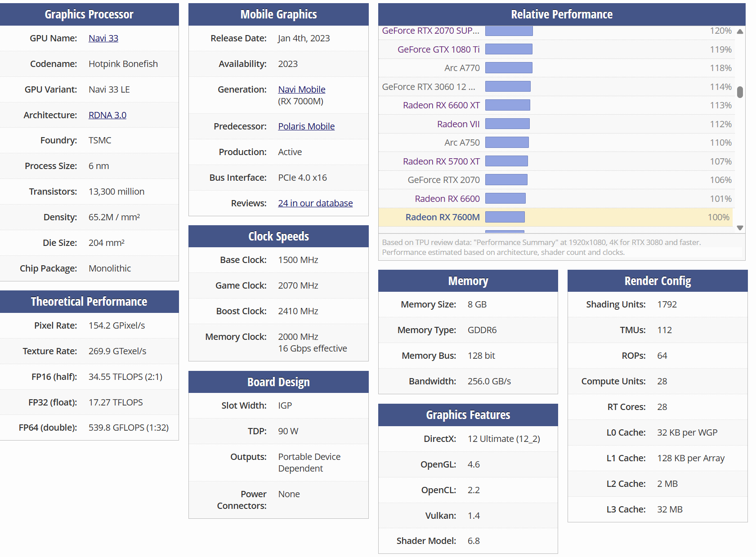Open the GeForce RTX 3060 12 ... entry
Viewport: 756px width, 557px height.
[428, 87]
